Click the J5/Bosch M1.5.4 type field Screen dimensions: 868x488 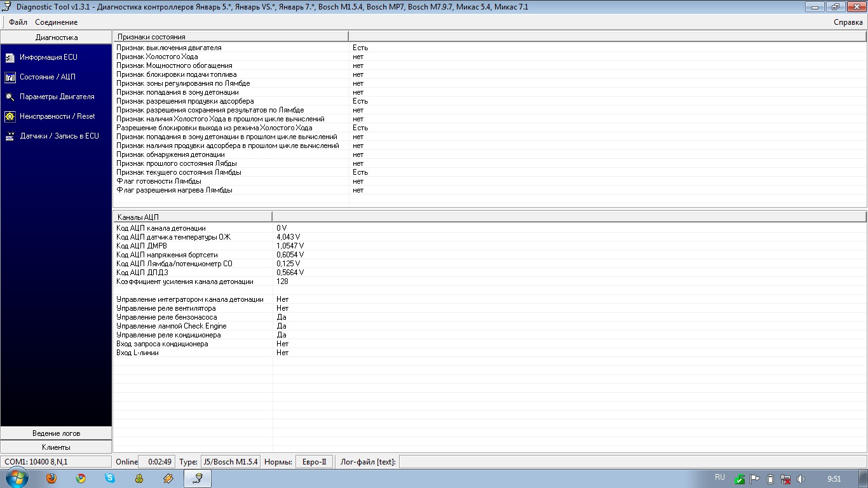pyautogui.click(x=230, y=462)
